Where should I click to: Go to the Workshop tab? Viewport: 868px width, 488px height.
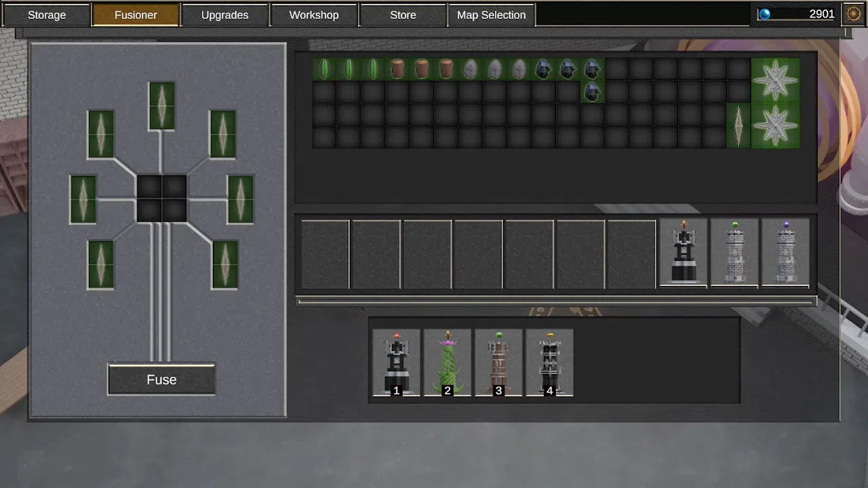coord(313,14)
